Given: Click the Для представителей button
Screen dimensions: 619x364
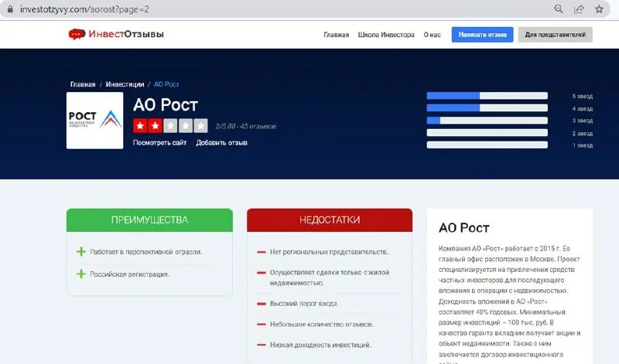Looking at the screenshot, I should point(555,35).
